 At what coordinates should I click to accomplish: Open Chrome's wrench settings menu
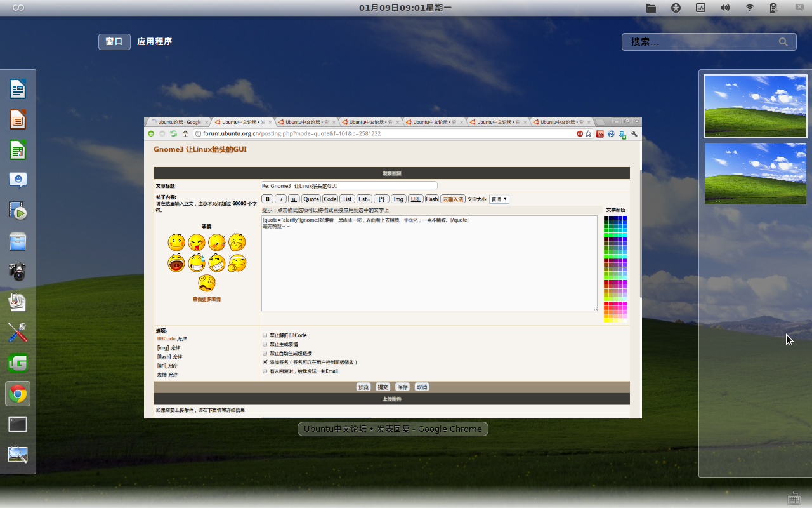[634, 134]
